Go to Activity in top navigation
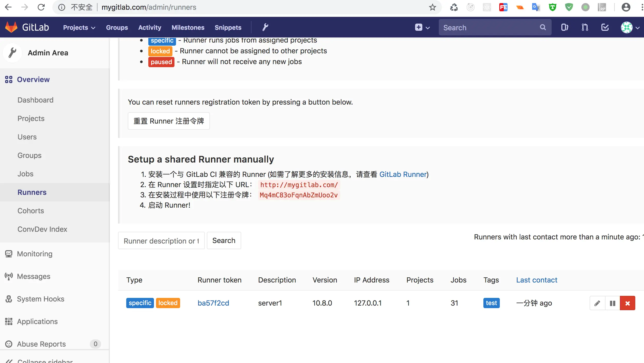644x363 pixels. 150,27
